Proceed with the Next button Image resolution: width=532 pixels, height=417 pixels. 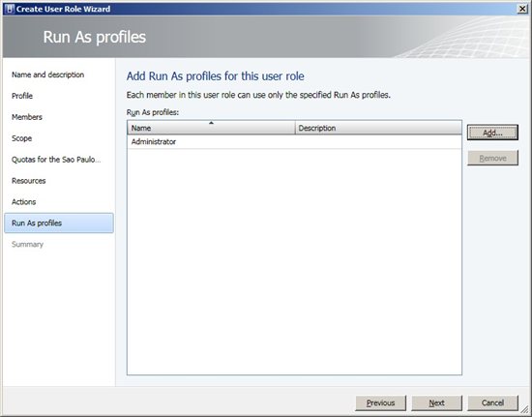(436, 402)
